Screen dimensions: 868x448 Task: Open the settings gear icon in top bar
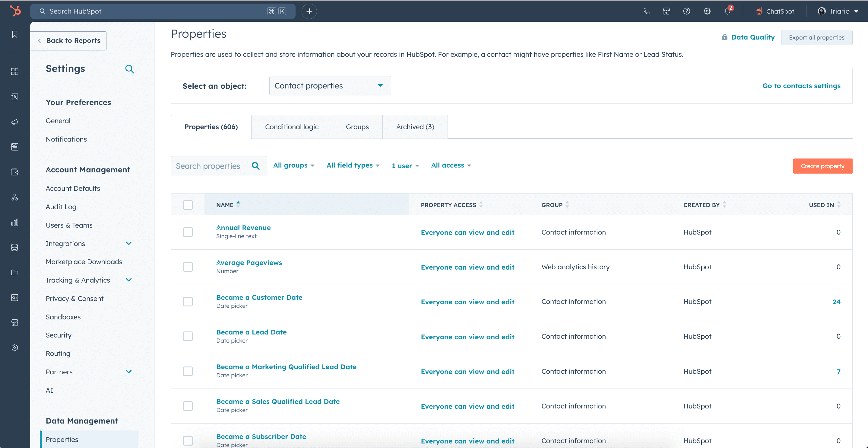tap(707, 11)
